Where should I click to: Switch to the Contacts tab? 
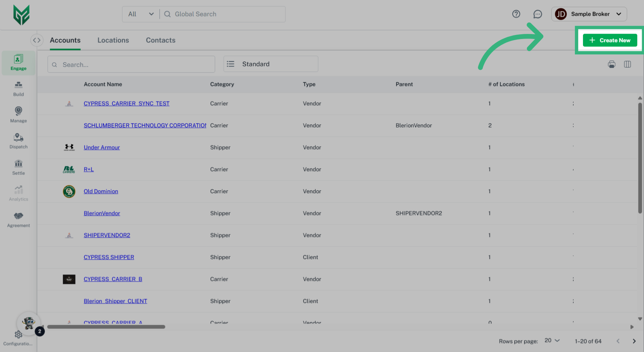coord(160,40)
